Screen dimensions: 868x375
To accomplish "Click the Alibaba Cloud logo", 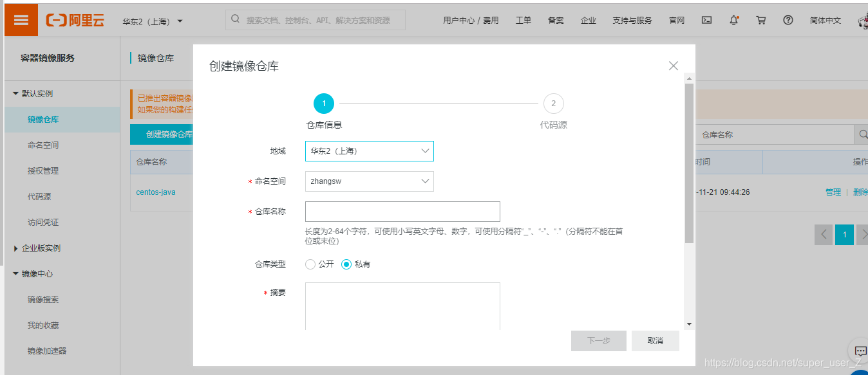I will point(75,21).
